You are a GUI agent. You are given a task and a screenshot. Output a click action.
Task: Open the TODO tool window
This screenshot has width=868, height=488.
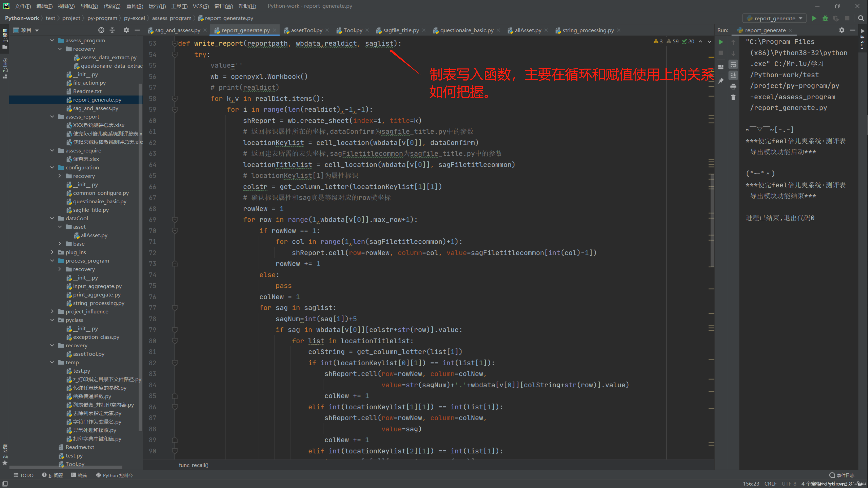pos(24,475)
